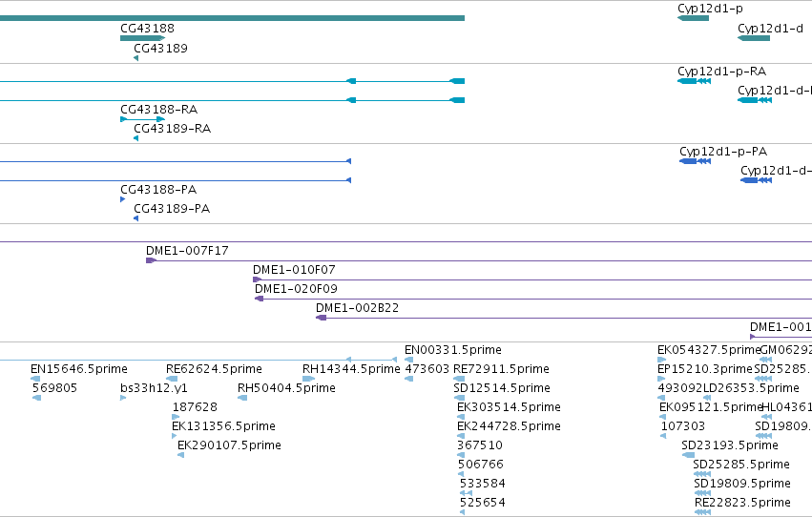This screenshot has width=812, height=517.
Task: Click the DME1-010F07 clone label
Action: [x=294, y=270]
